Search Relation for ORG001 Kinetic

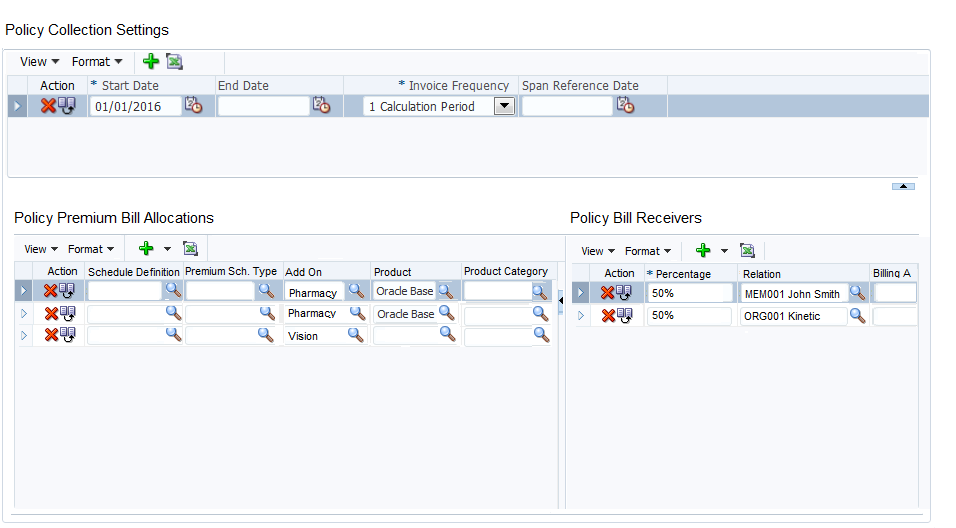[858, 315]
